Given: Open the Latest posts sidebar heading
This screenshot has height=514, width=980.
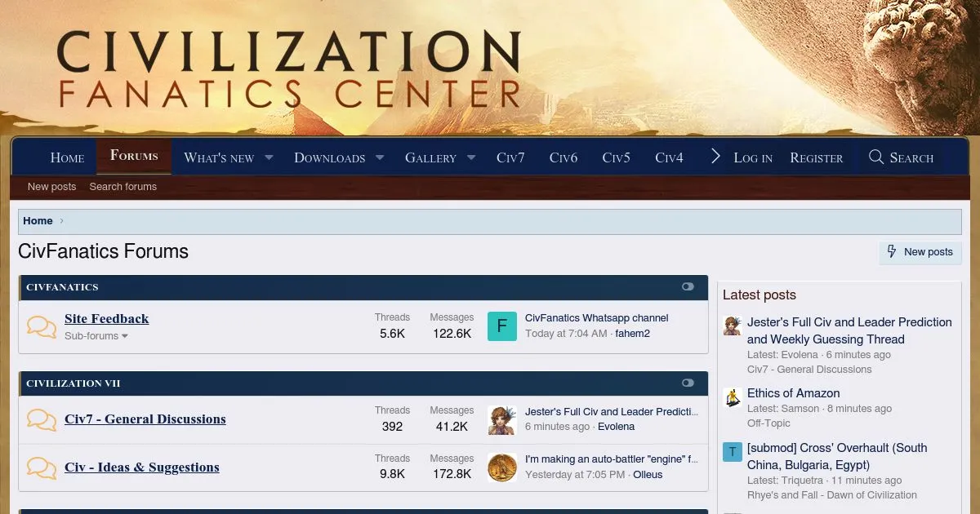Looking at the screenshot, I should (759, 295).
